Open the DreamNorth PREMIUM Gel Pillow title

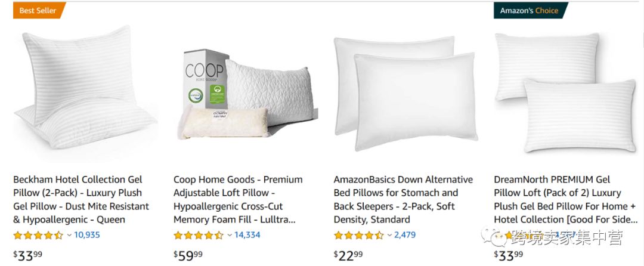[x=563, y=199]
